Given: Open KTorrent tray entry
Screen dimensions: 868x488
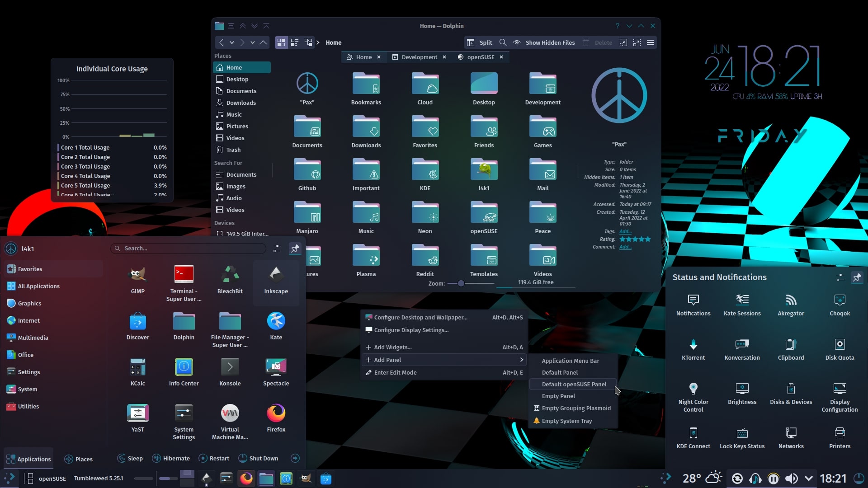Looking at the screenshot, I should [693, 349].
